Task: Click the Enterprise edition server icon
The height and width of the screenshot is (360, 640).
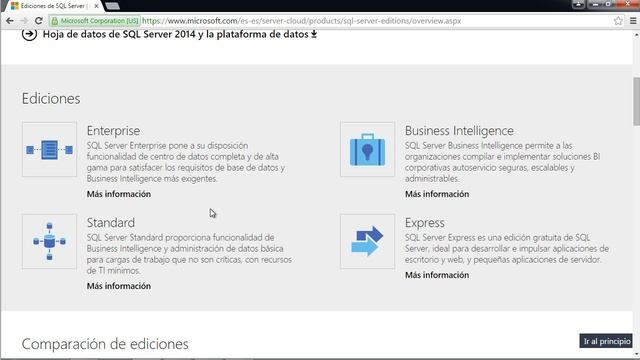Action: [49, 149]
